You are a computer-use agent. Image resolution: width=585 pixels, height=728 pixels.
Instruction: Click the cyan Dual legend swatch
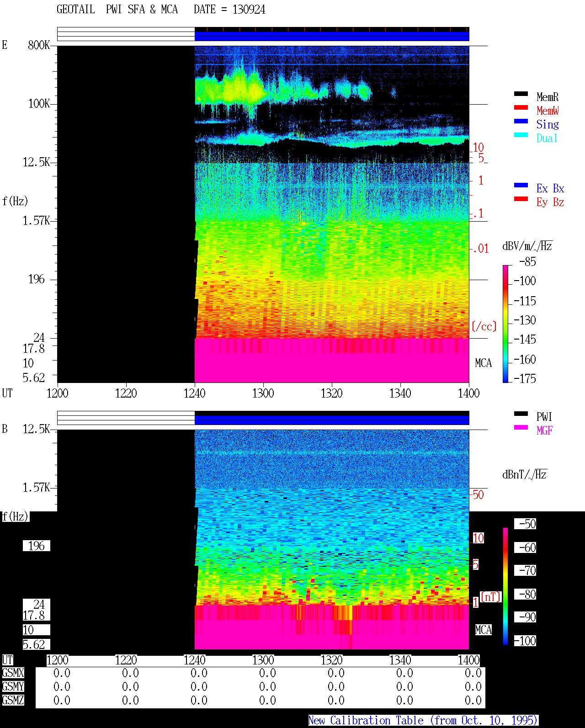click(x=521, y=135)
